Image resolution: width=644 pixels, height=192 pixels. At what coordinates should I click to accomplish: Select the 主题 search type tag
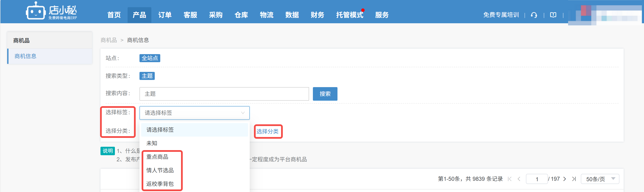(x=147, y=76)
